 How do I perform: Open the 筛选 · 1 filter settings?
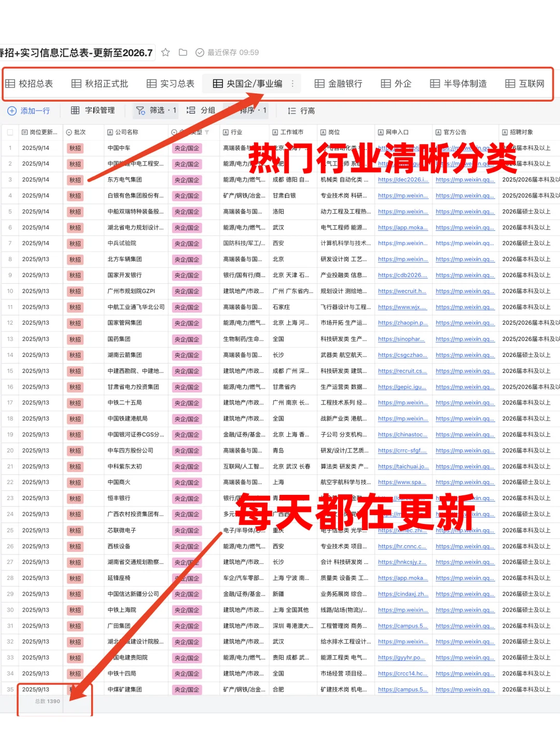[x=156, y=110]
